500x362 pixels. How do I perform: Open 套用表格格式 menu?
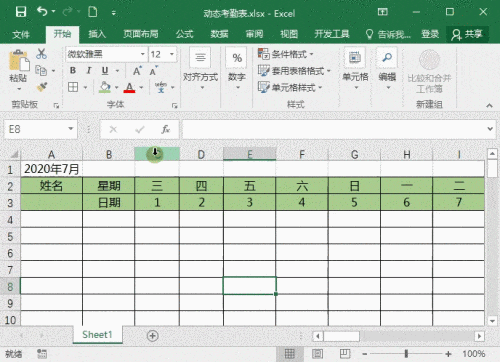[294, 71]
